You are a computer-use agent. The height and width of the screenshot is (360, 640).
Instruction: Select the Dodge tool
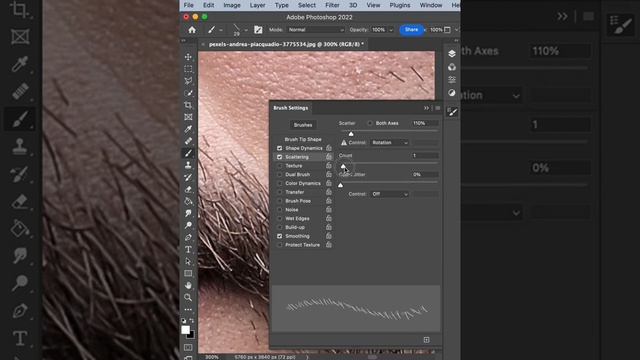pyautogui.click(x=188, y=225)
